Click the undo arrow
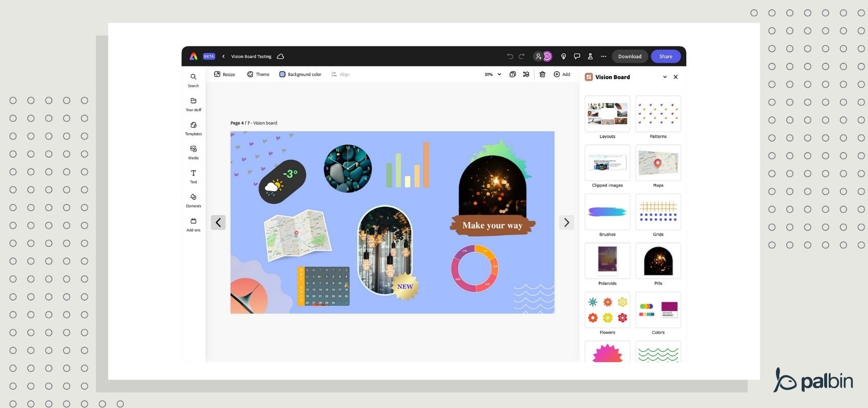Image resolution: width=868 pixels, height=408 pixels. coord(510,57)
